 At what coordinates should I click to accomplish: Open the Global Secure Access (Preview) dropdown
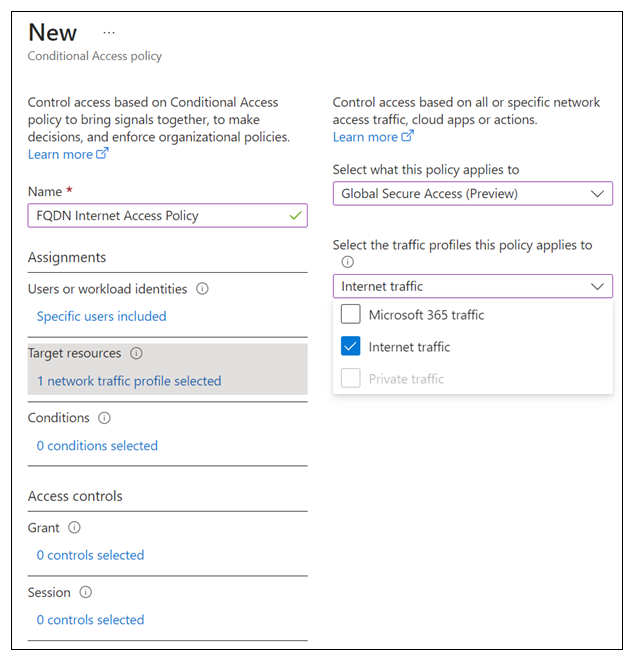pyautogui.click(x=472, y=193)
